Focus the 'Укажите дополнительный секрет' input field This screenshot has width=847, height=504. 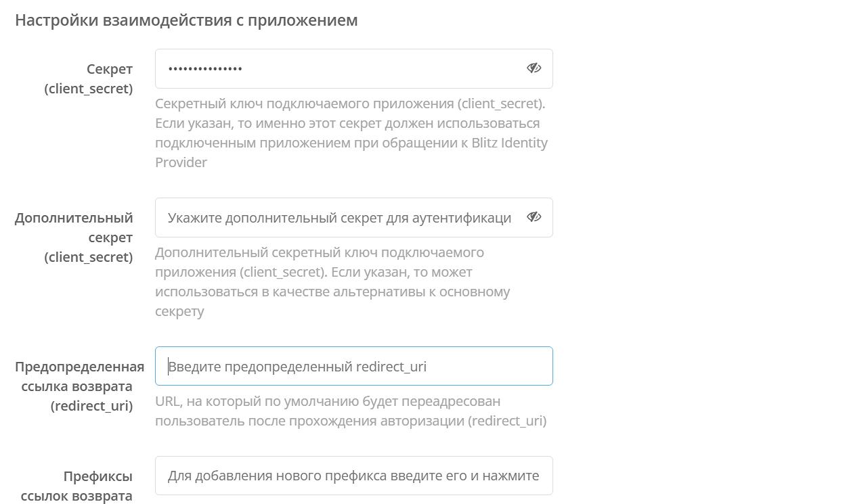[339, 217]
